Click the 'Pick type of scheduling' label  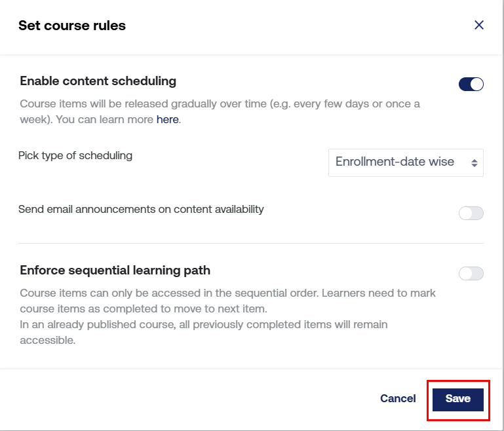tap(75, 156)
